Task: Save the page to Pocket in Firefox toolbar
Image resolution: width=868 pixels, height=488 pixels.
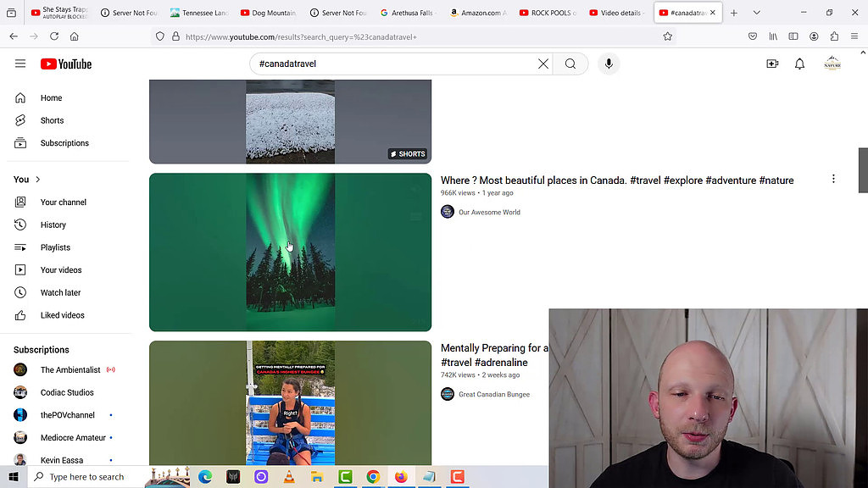Action: coord(753,36)
